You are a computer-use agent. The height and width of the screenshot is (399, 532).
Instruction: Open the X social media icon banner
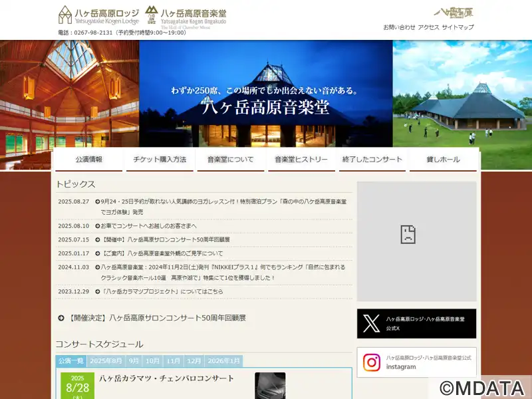(416, 323)
